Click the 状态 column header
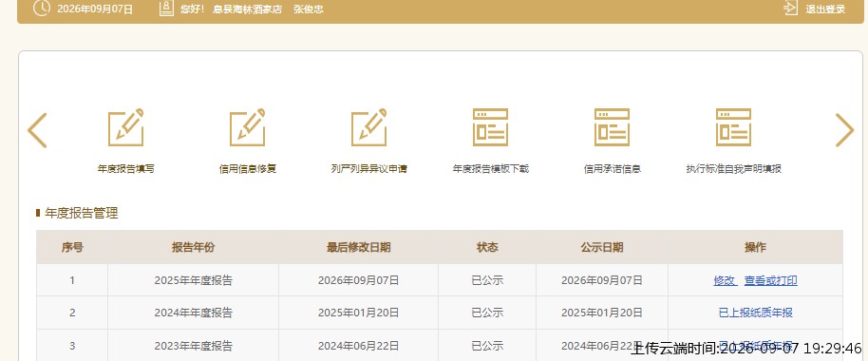 [x=487, y=248]
